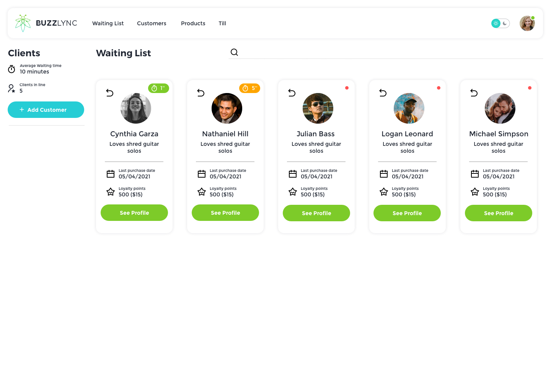This screenshot has height=392, width=551.
Task: Click the undo arrow on Michael Simpson's card
Action: coord(474,93)
